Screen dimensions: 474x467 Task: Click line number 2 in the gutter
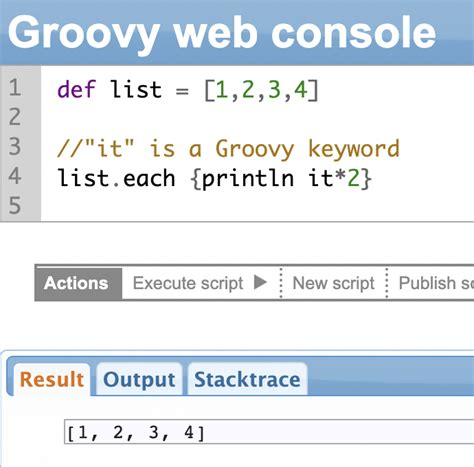pos(15,117)
